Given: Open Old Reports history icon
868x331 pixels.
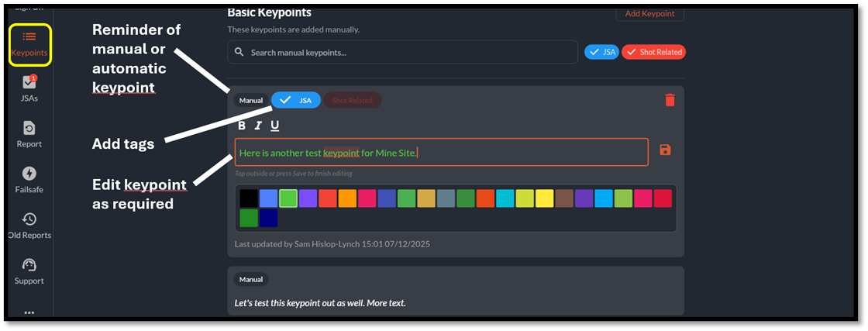Looking at the screenshot, I should [29, 225].
